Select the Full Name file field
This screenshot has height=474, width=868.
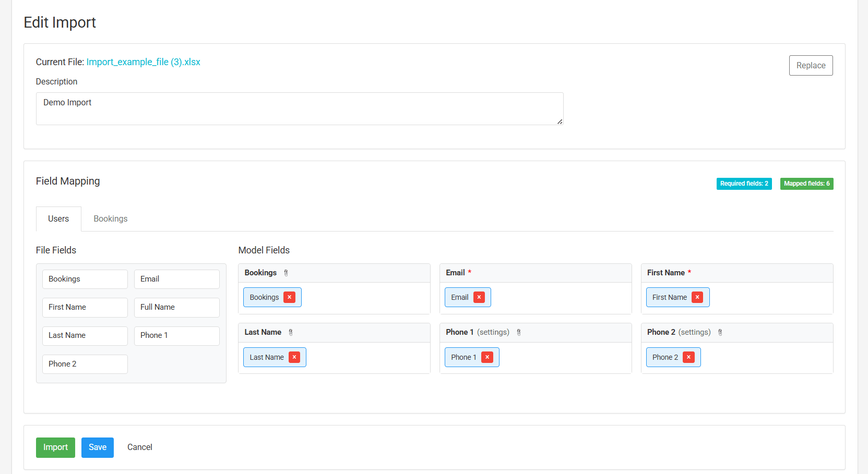(x=176, y=307)
